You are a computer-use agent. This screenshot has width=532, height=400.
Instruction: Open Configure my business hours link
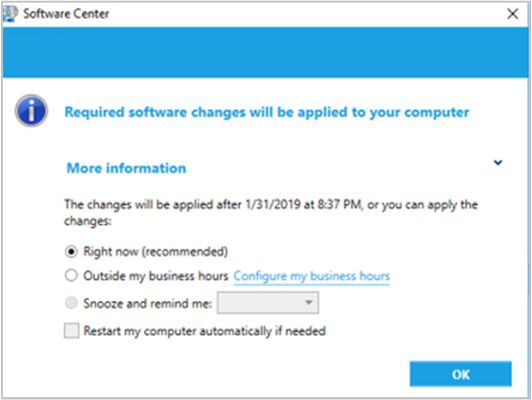[312, 276]
